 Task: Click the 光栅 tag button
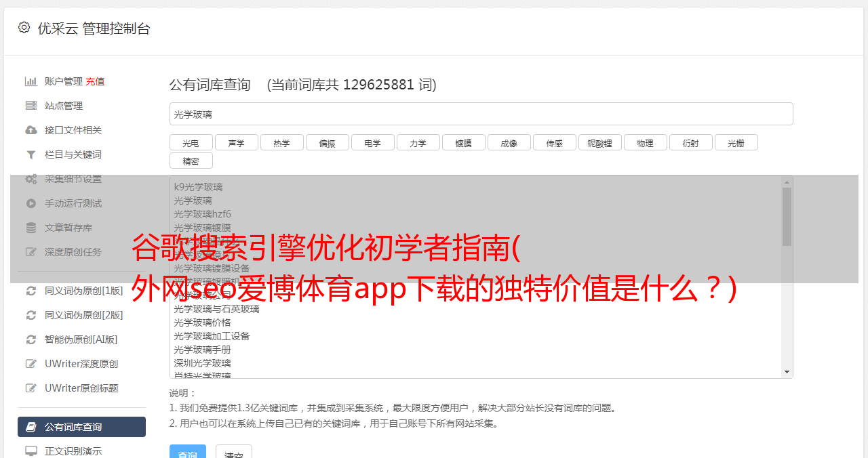tap(736, 142)
